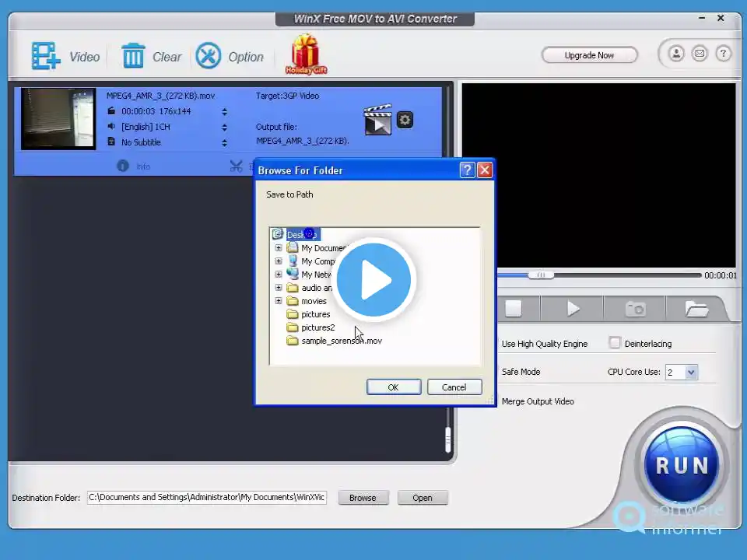Open the Option settings icon
This screenshot has width=747, height=560.
coord(209,56)
